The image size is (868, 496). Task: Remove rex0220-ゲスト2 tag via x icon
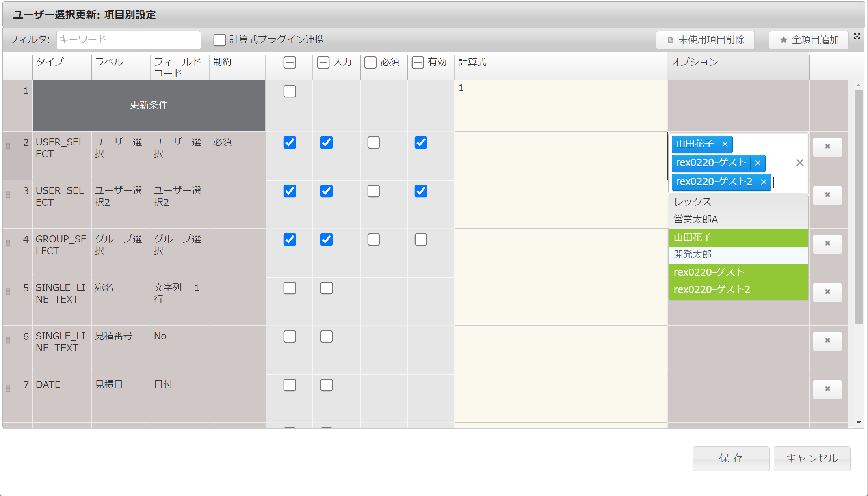(763, 182)
